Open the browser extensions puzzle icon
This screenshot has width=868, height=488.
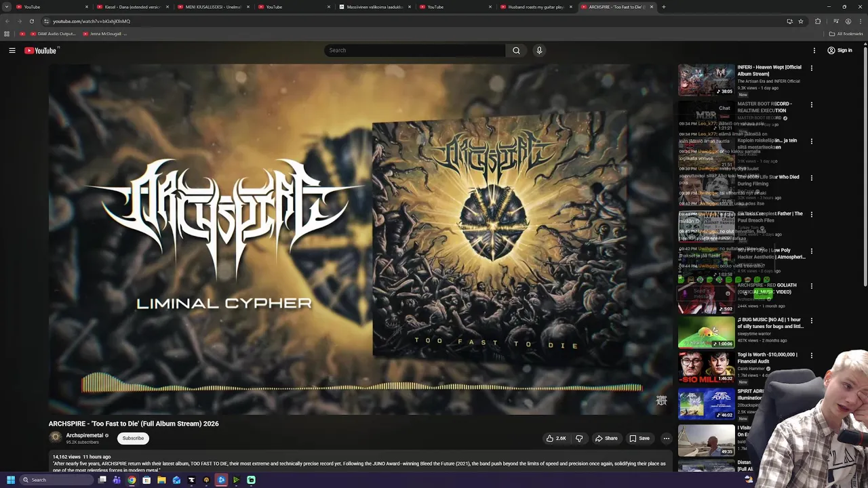pos(818,21)
